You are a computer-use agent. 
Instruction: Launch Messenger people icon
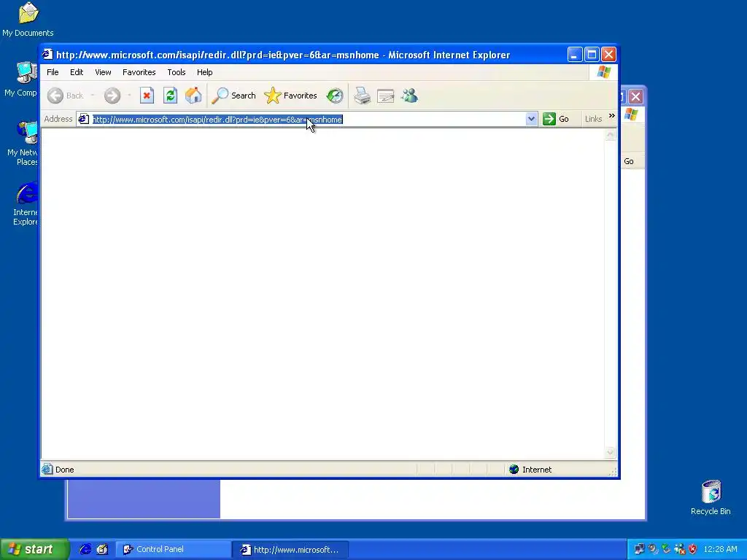point(409,96)
